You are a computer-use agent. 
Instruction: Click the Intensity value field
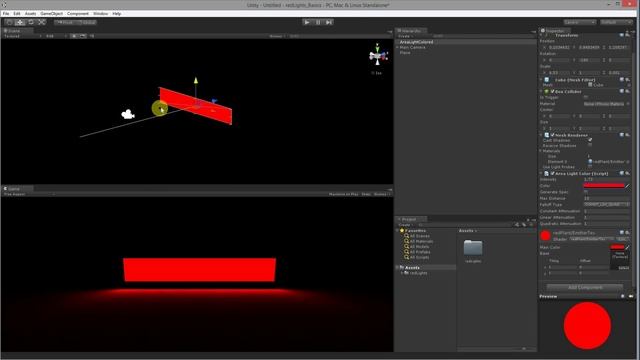click(607, 179)
